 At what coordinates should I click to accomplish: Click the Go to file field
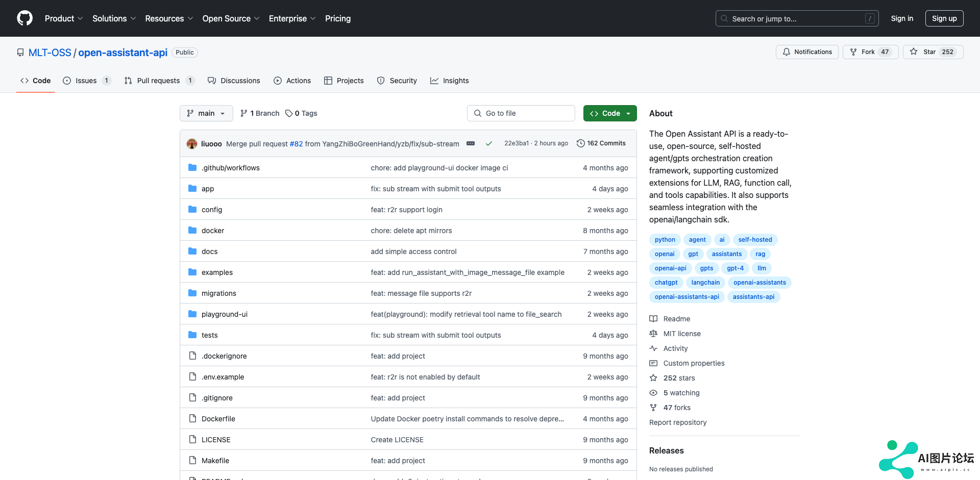pos(521,113)
